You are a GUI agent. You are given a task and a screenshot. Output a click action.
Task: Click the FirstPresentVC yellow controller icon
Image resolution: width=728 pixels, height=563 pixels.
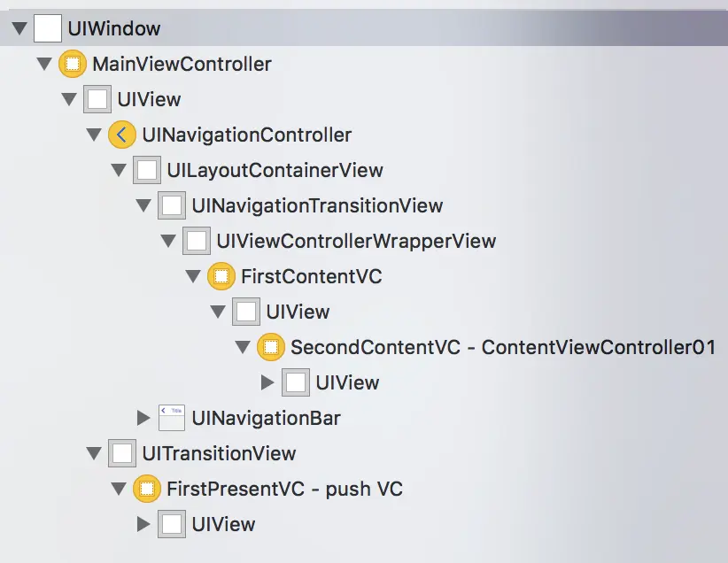tap(147, 489)
